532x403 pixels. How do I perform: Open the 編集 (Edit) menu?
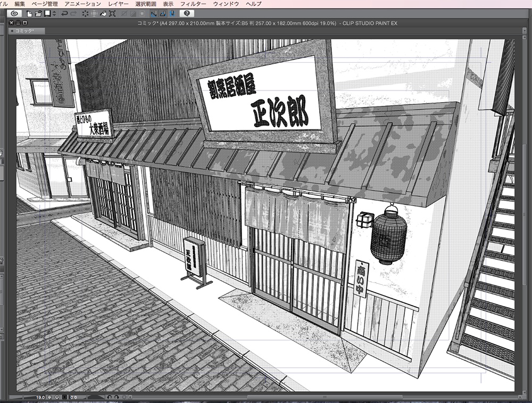click(x=20, y=4)
